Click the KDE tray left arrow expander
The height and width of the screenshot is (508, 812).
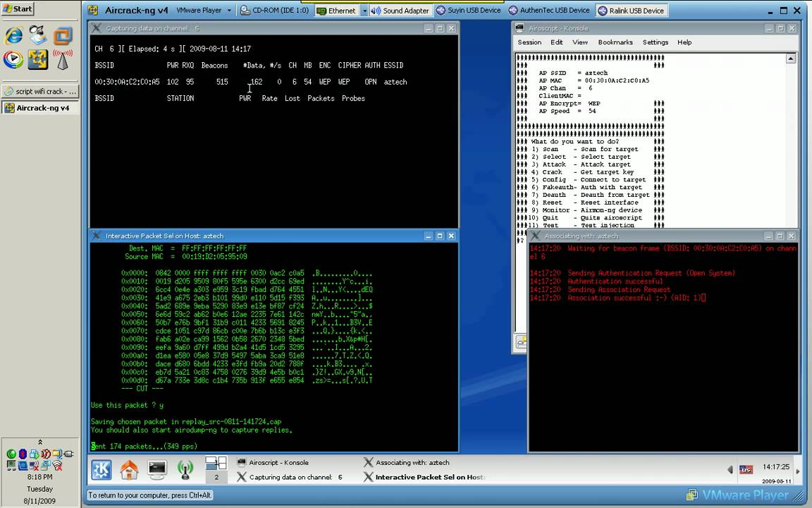point(730,470)
